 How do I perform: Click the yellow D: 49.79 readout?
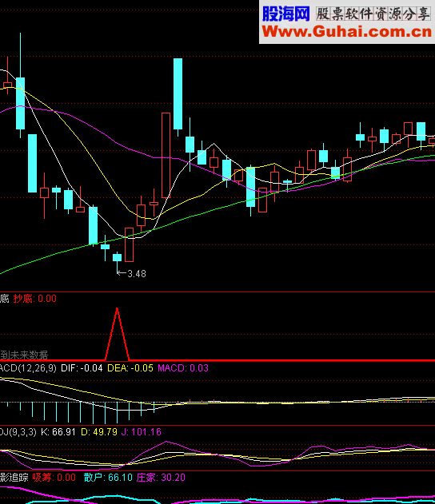click(99, 432)
